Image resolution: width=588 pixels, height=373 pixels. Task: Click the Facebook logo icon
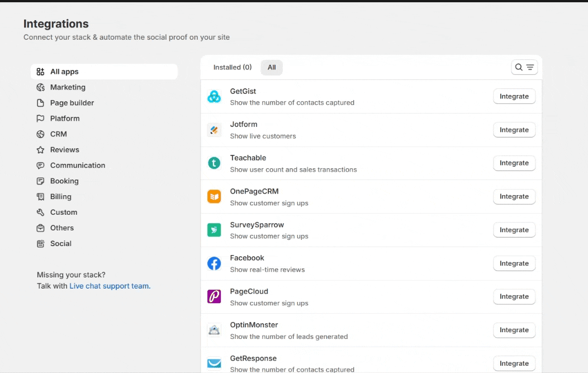pos(214,263)
